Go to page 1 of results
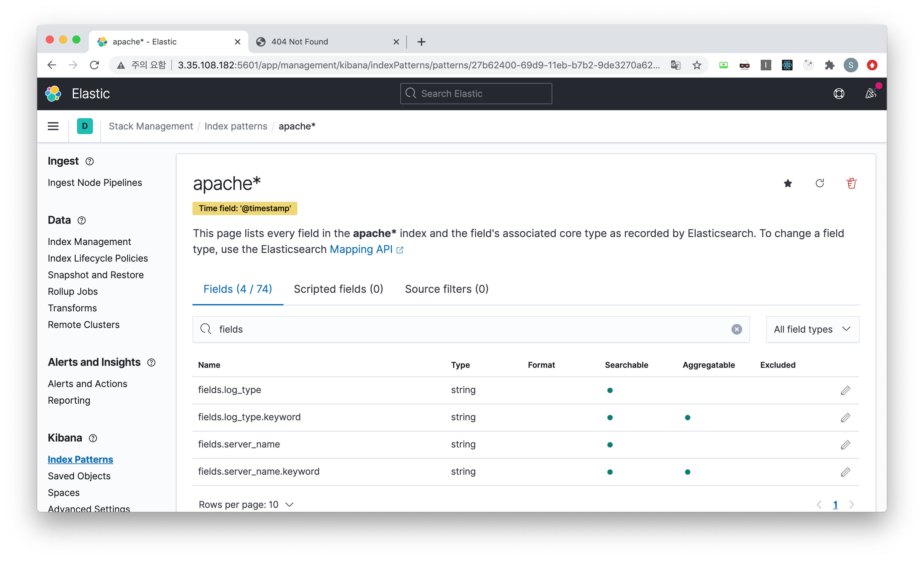Viewport: 924px width, 561px height. 835,505
